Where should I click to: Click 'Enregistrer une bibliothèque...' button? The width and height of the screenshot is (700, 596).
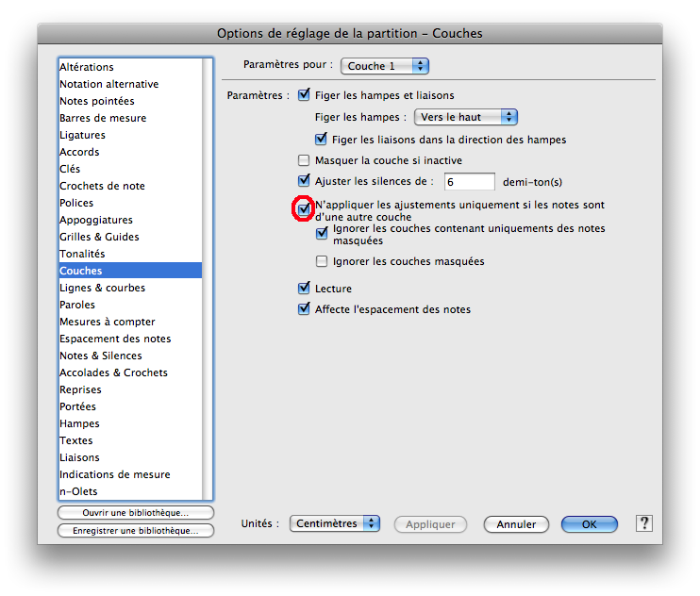136,531
